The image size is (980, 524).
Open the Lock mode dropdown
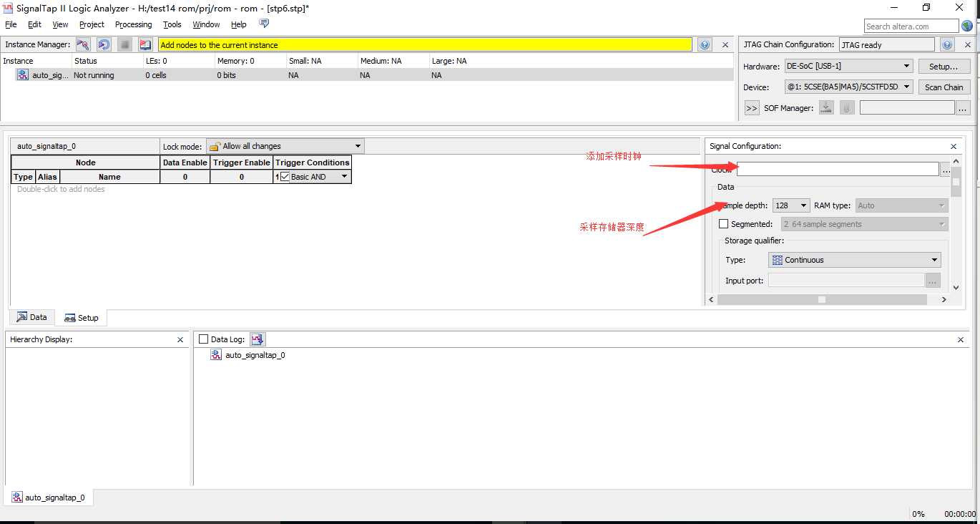[285, 146]
